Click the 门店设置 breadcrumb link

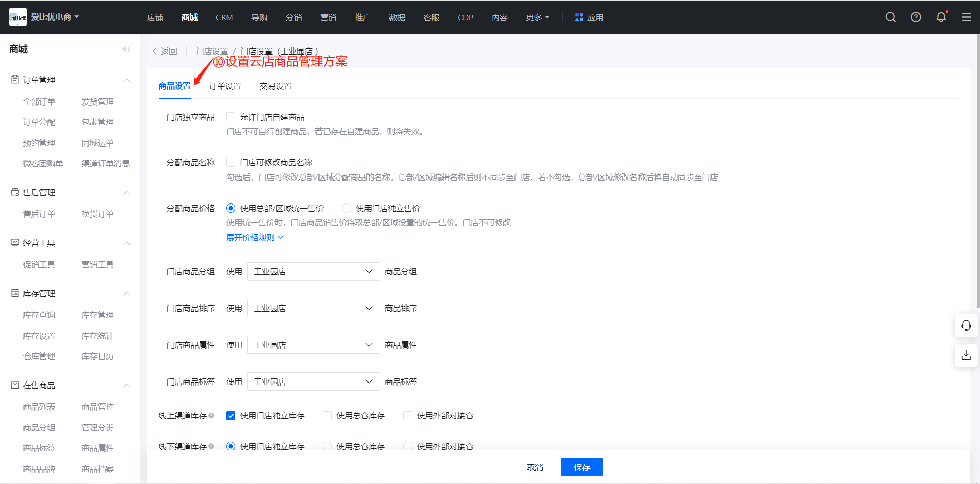[212, 52]
